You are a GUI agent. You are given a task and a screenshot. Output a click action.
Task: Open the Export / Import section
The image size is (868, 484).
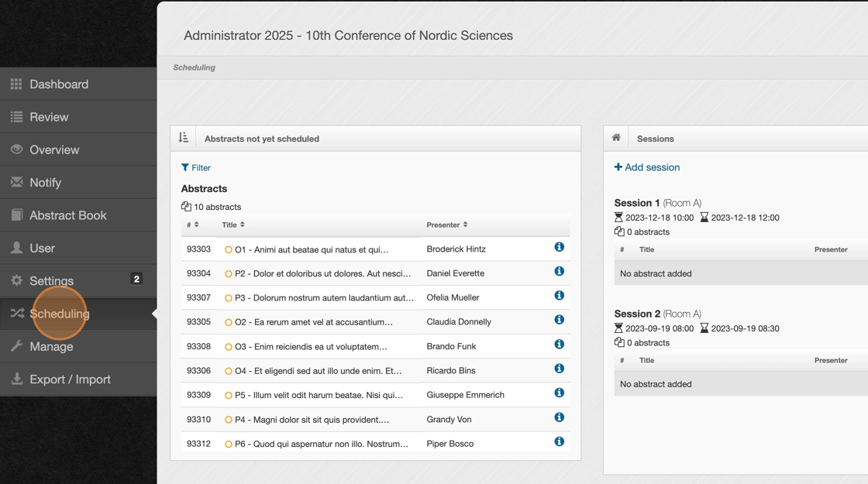pos(70,379)
